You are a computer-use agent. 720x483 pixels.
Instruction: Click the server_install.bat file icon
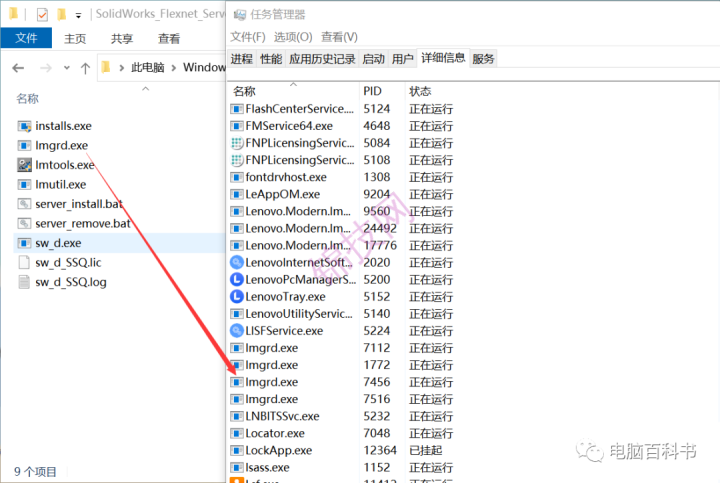(24, 204)
